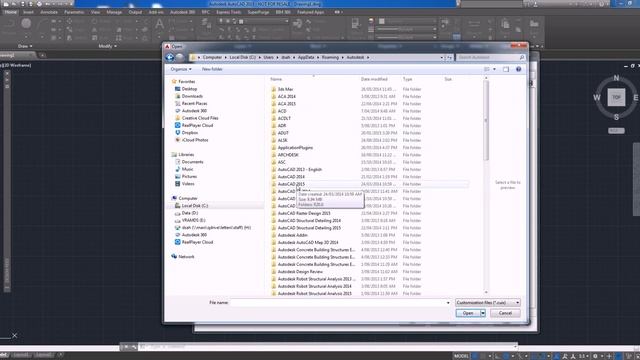This screenshot has width=640, height=360.
Task: Click the New folder button
Action: [212, 69]
